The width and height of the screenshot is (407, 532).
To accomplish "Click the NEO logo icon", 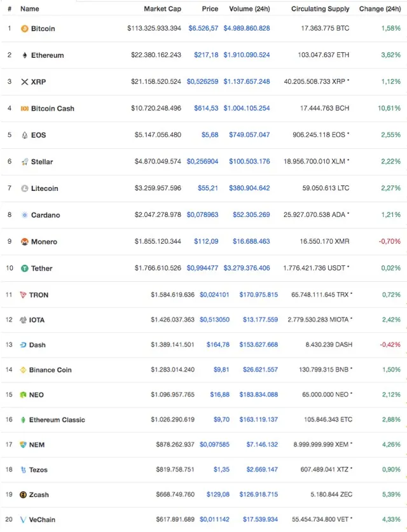I will point(23,395).
